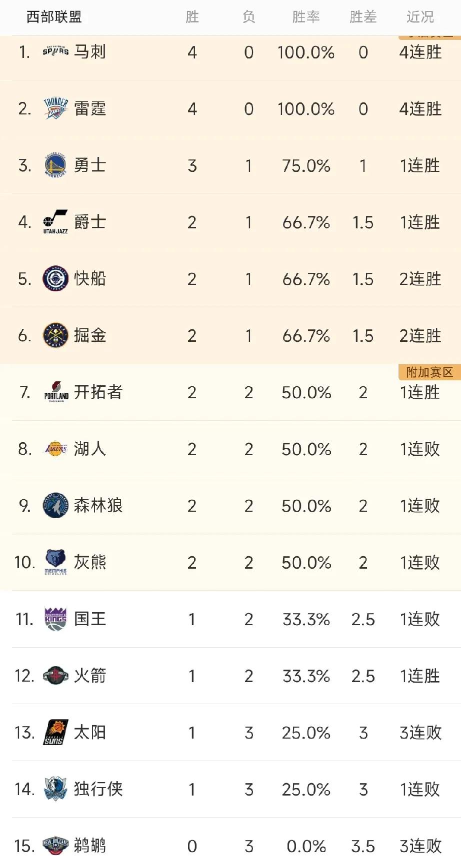The image size is (461, 868).
Task: Sort by 胜率 column header
Action: click(306, 17)
